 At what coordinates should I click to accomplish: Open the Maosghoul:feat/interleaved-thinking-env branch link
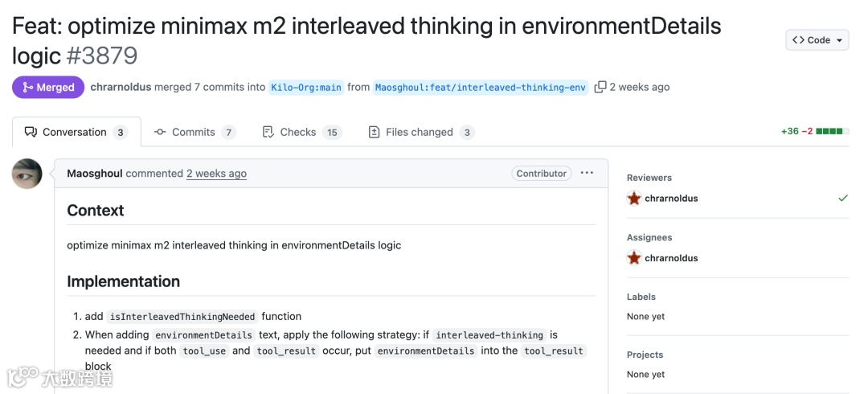481,88
